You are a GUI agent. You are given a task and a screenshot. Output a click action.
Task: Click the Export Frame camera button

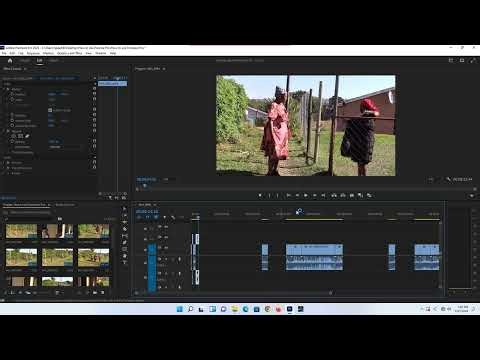352,196
